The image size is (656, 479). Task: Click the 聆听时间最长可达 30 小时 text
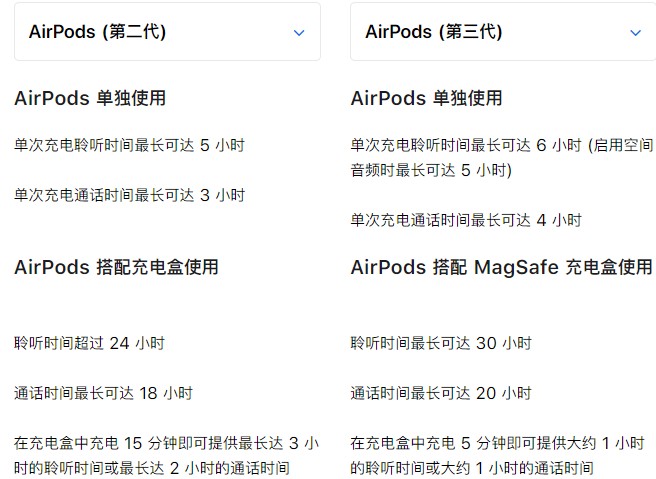[440, 343]
